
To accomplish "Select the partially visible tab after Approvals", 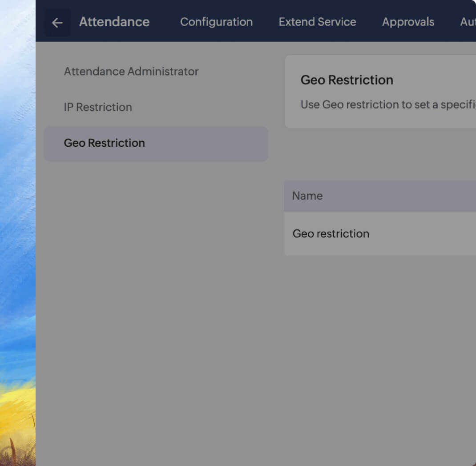I will coord(468,22).
